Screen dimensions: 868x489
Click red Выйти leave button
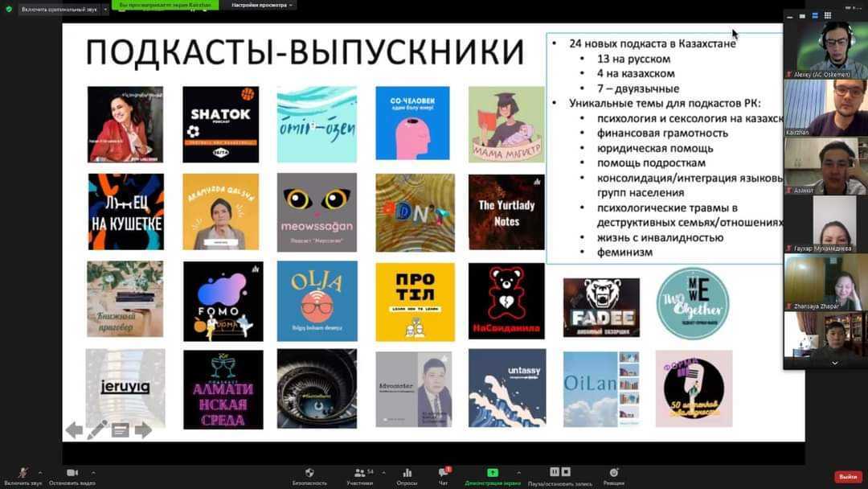point(848,476)
